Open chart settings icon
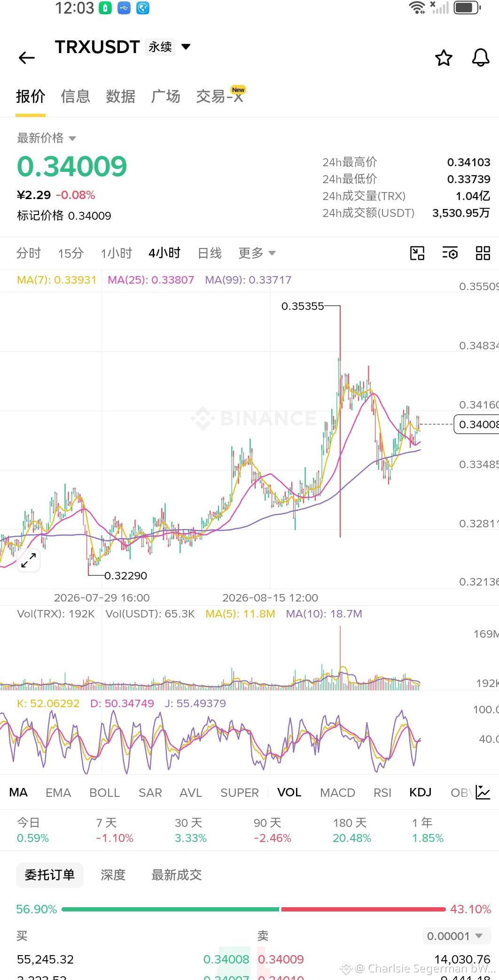 point(450,253)
